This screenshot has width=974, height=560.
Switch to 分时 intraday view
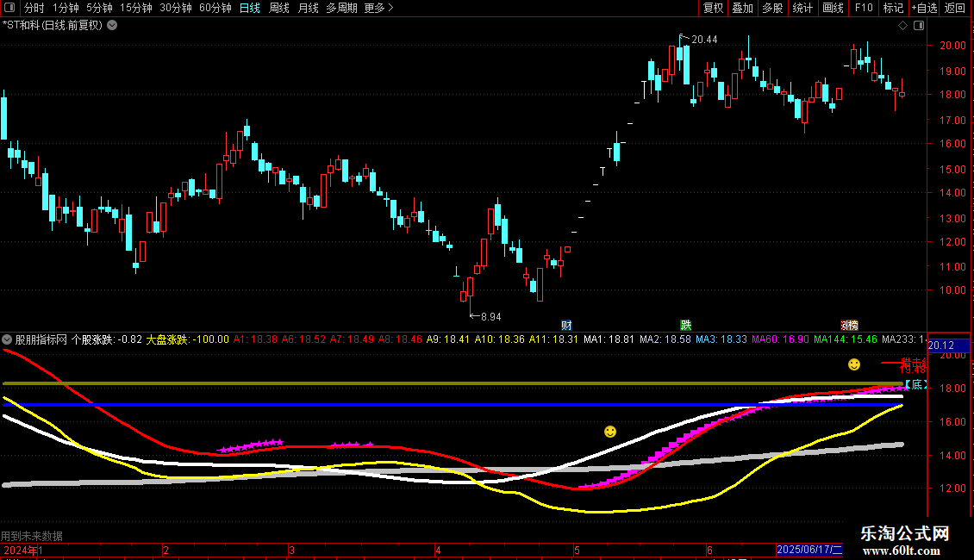point(34,8)
